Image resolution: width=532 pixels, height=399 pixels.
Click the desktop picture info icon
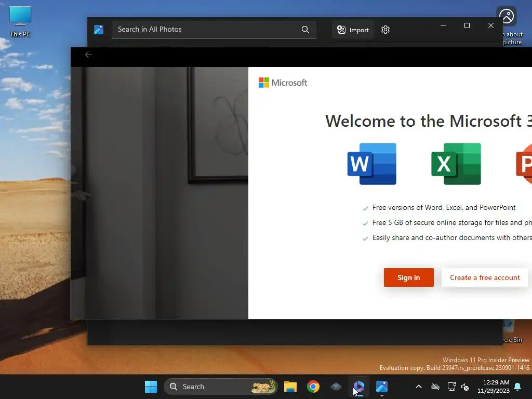(507, 16)
